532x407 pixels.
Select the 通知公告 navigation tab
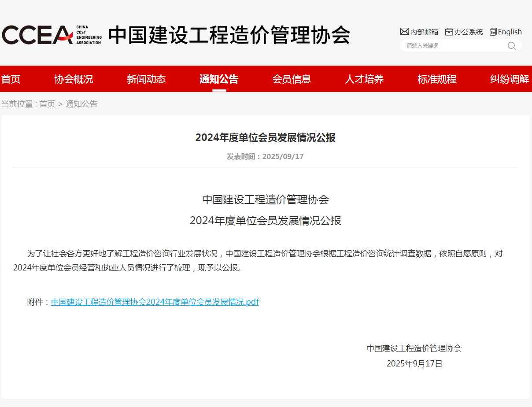(219, 79)
